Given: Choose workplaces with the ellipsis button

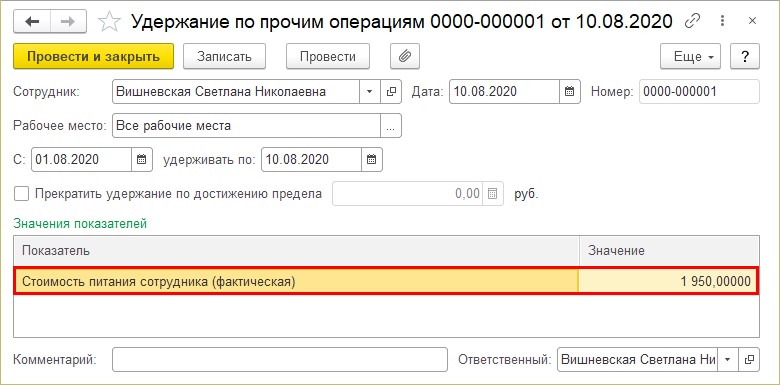Looking at the screenshot, I should [x=391, y=126].
